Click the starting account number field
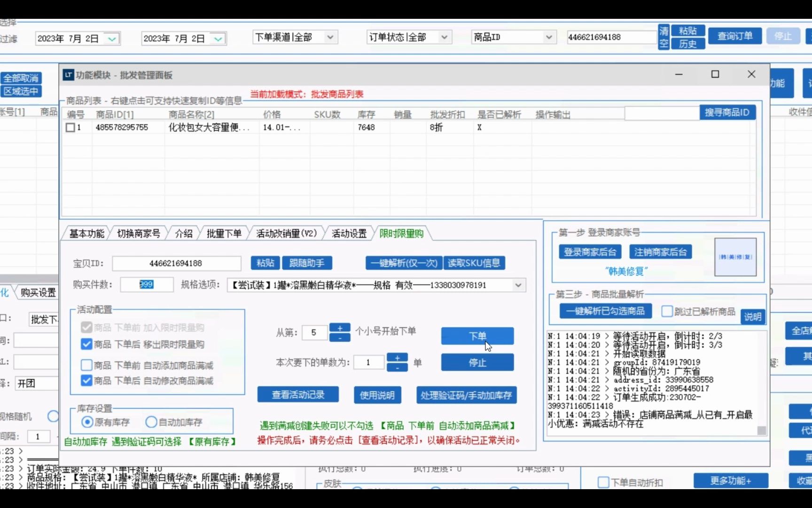Screen dimensions: 812x508 314,333
